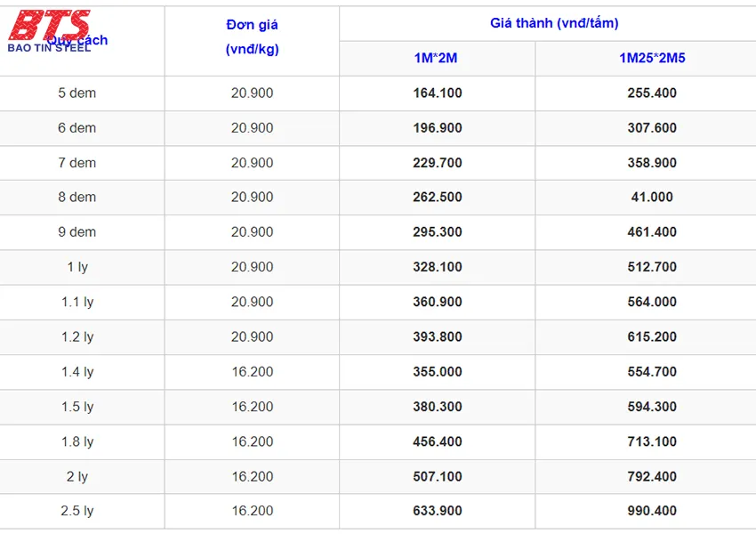Select the 307.600 price cell
The image size is (756, 534).
pyautogui.click(x=652, y=128)
